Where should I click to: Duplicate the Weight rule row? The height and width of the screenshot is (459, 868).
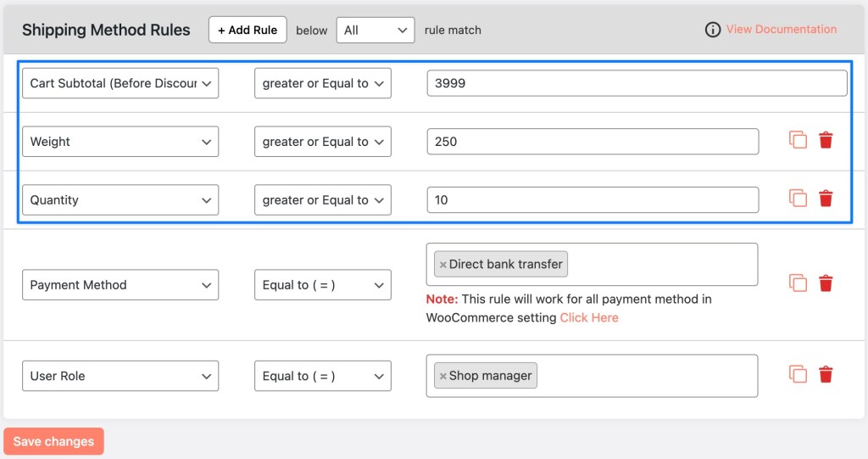coord(798,141)
